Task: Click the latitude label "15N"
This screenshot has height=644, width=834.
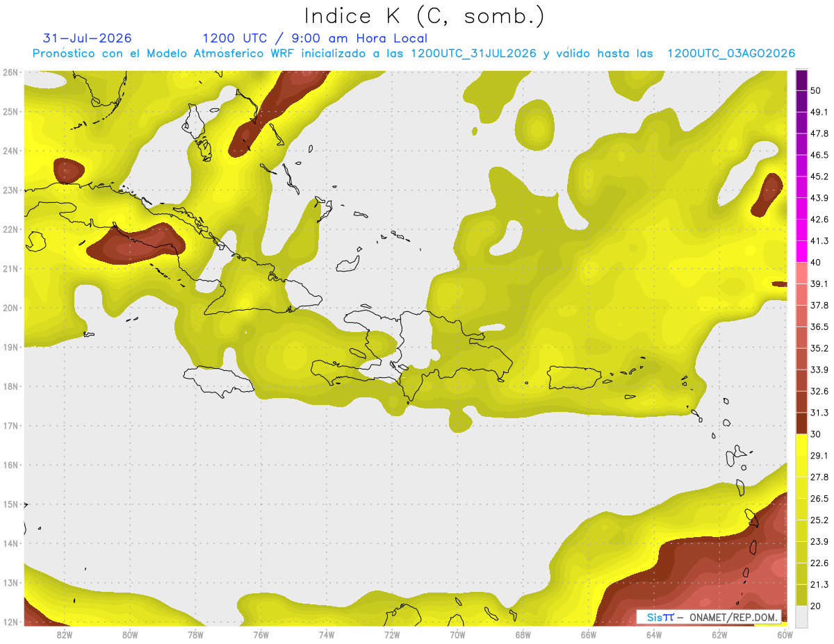Action: pyautogui.click(x=10, y=504)
